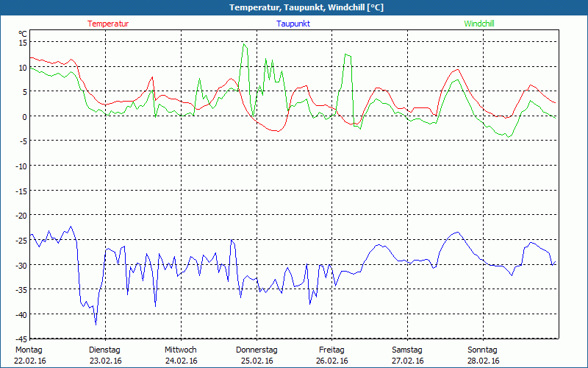Click the chart title Temperatur, Taupunkt, Windchill
Viewport: 588px width, 368px height.
point(306,7)
